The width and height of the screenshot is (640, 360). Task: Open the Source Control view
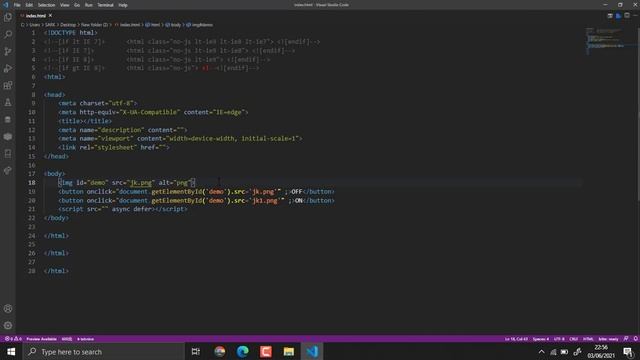8,51
